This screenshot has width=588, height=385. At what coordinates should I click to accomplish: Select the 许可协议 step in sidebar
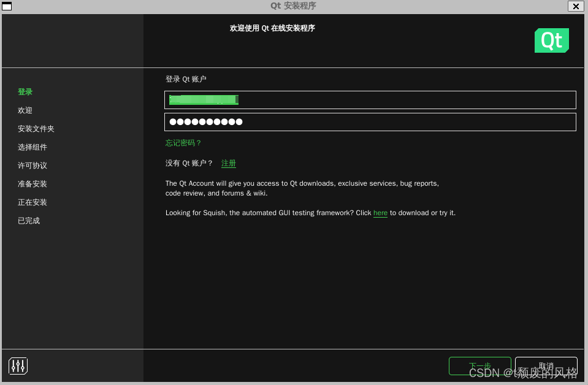[x=32, y=166]
